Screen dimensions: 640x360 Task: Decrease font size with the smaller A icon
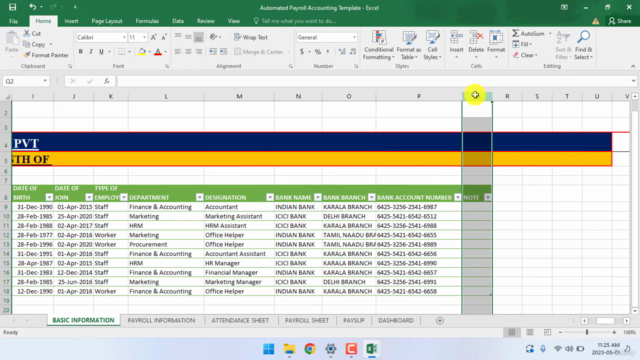[x=164, y=37]
